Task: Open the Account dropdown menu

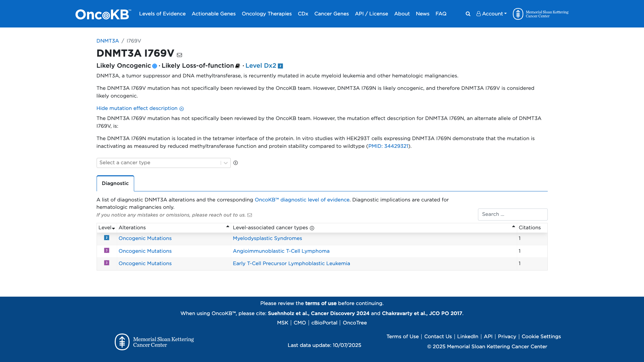Action: point(491,14)
